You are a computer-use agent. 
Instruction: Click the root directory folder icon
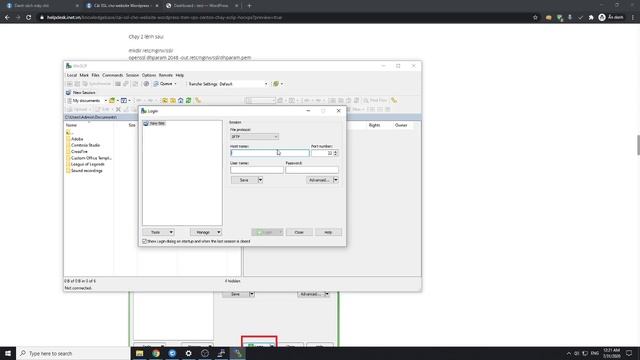click(x=173, y=100)
